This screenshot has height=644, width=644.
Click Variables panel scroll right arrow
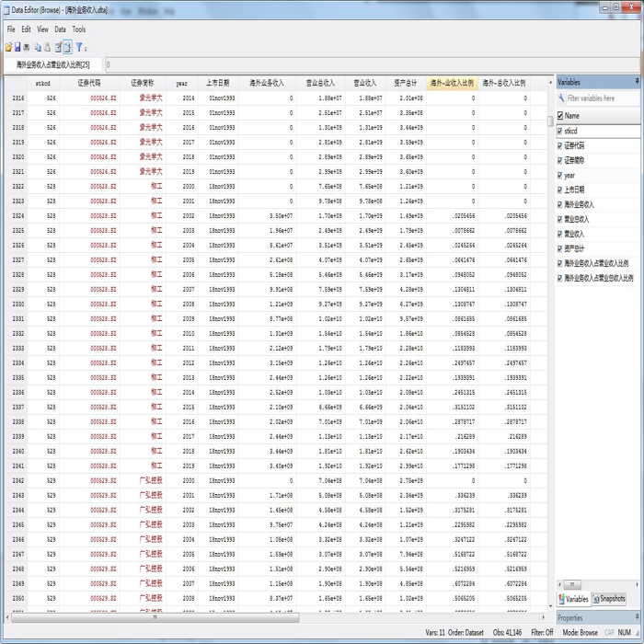[x=637, y=584]
